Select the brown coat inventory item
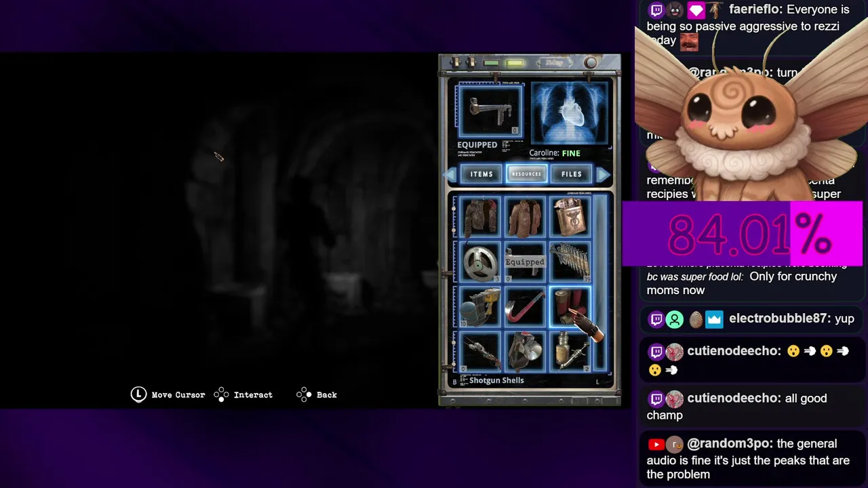The image size is (868, 488). point(525,217)
